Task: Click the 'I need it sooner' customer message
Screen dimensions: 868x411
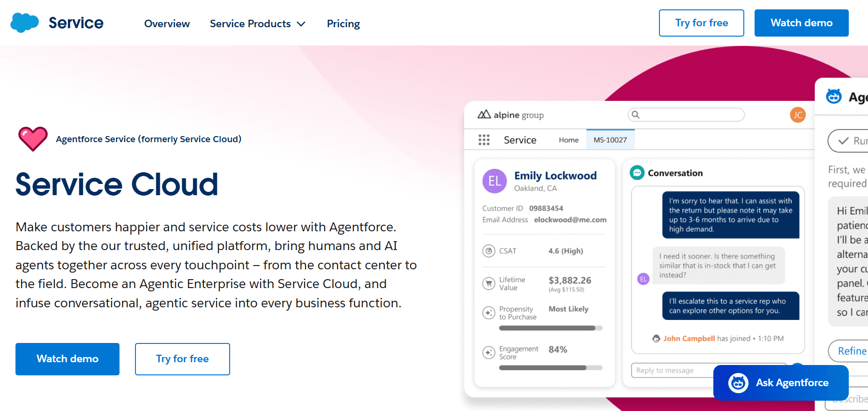Action: click(x=718, y=266)
